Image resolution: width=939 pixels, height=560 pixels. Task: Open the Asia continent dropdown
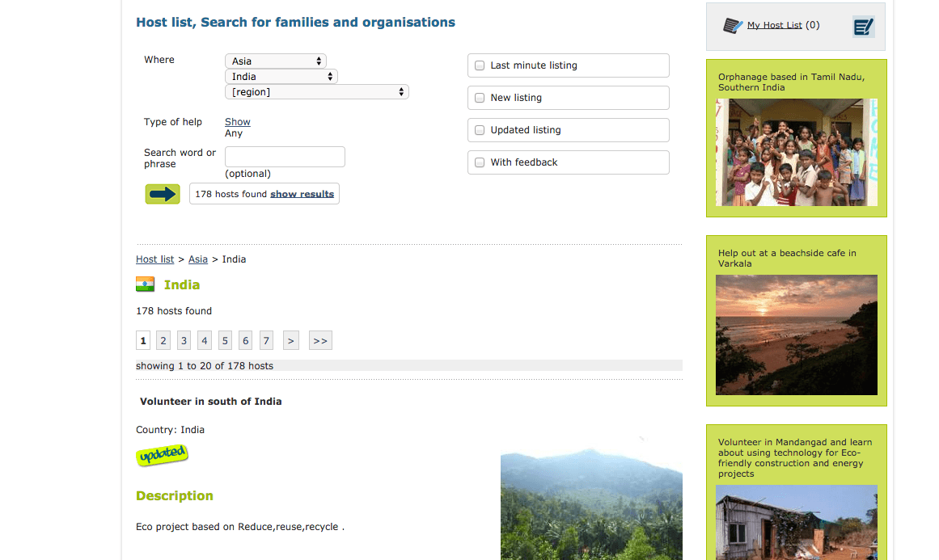pyautogui.click(x=275, y=61)
